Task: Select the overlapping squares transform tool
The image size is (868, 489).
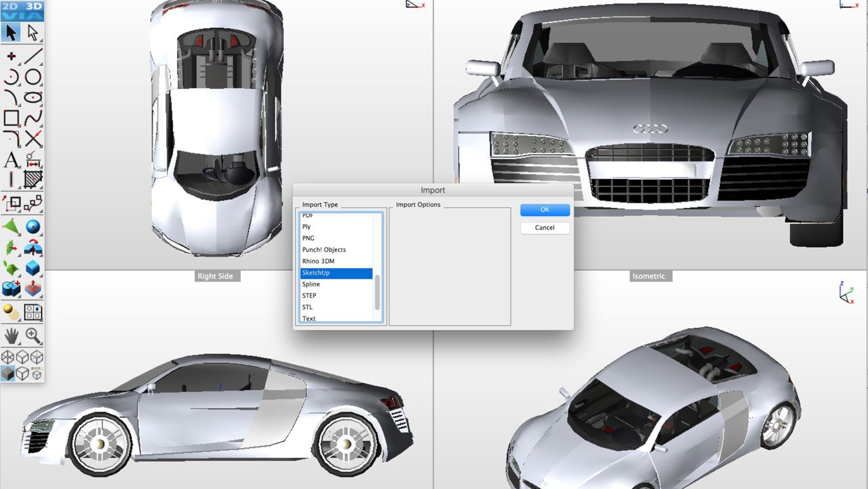Action: pos(11,203)
